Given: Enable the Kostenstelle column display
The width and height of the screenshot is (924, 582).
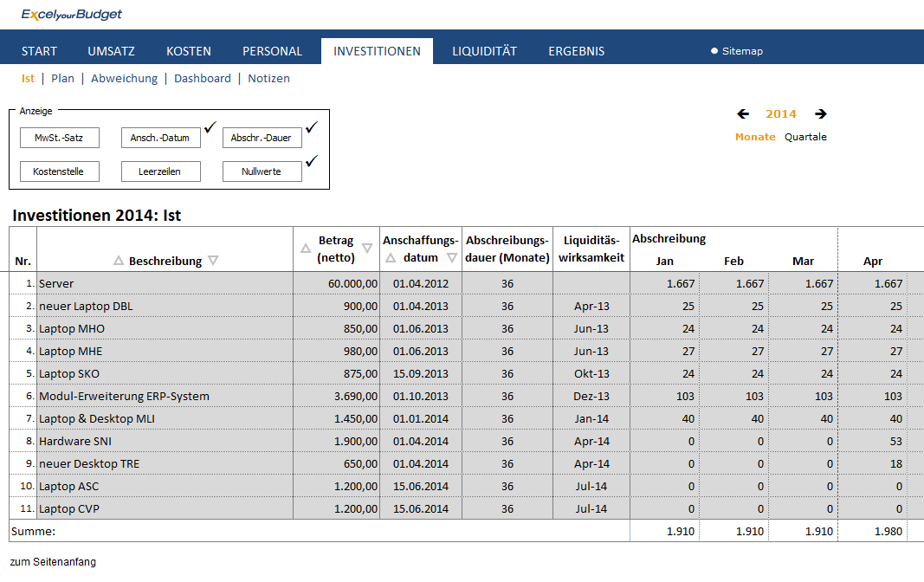Looking at the screenshot, I should pos(59,171).
